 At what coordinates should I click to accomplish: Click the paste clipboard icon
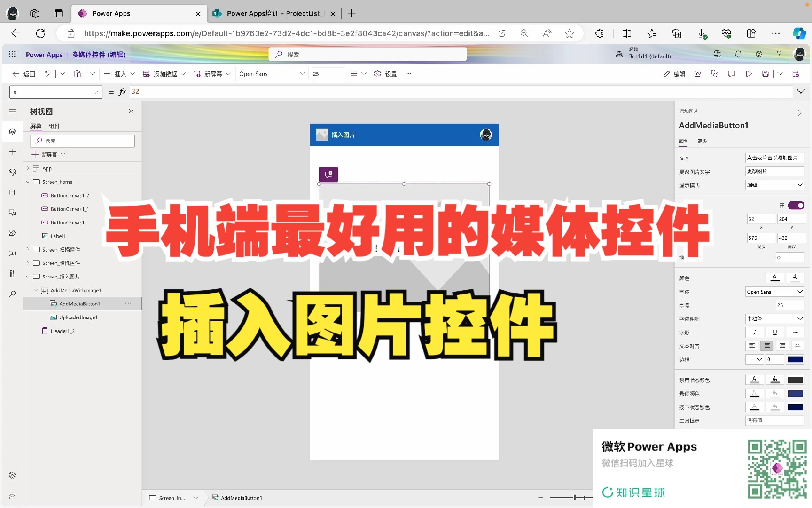pyautogui.click(x=78, y=73)
